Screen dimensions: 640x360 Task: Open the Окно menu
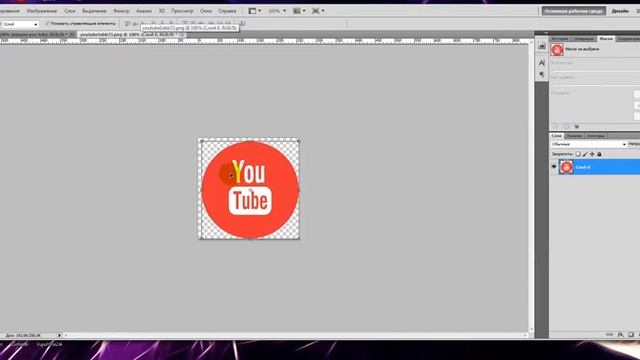tap(206, 11)
